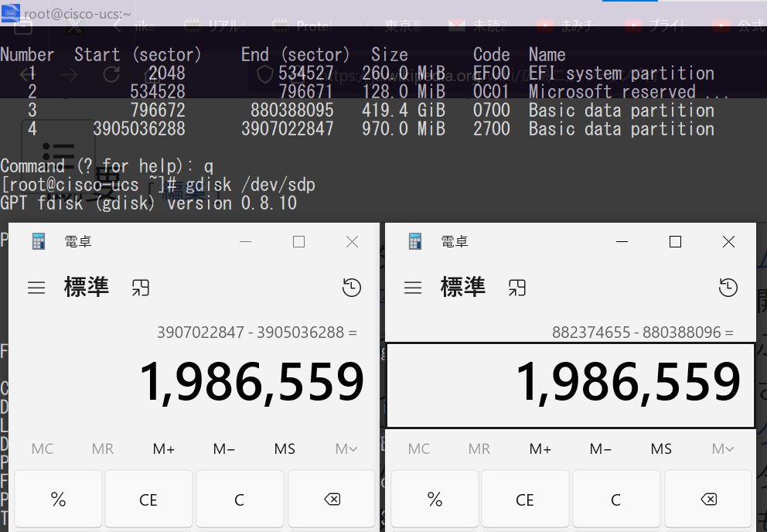Click the PuTTY terminal title icon
This screenshot has width=767, height=532.
[x=10, y=12]
